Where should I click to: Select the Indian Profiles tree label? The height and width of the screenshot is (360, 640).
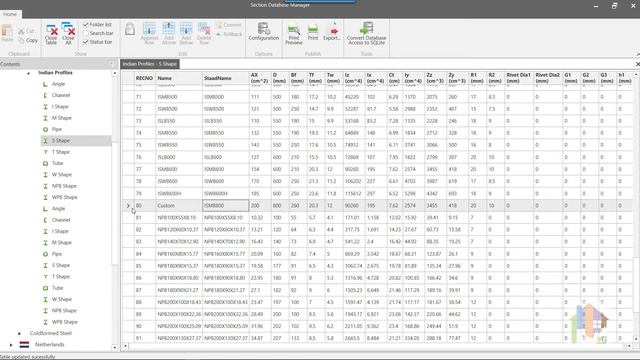[x=55, y=73]
